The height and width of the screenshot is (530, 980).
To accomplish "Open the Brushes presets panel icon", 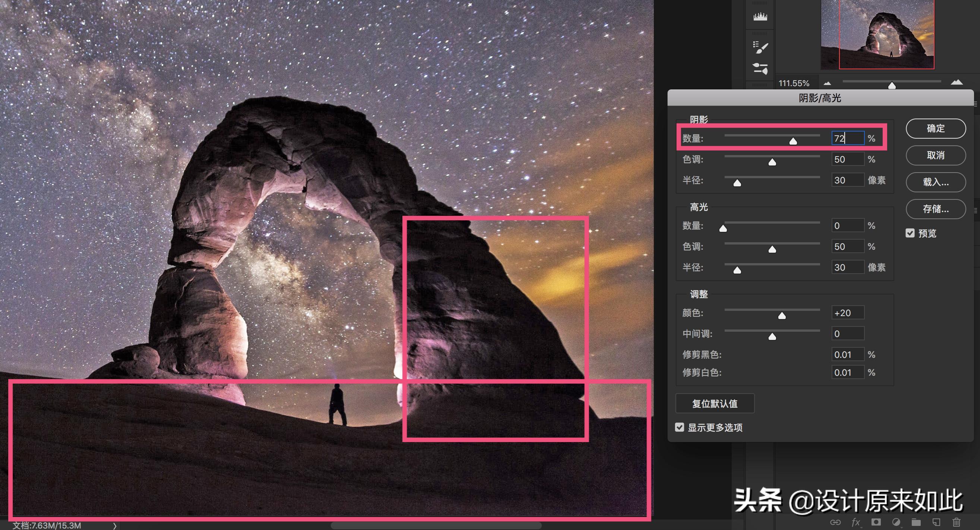I will click(x=760, y=69).
